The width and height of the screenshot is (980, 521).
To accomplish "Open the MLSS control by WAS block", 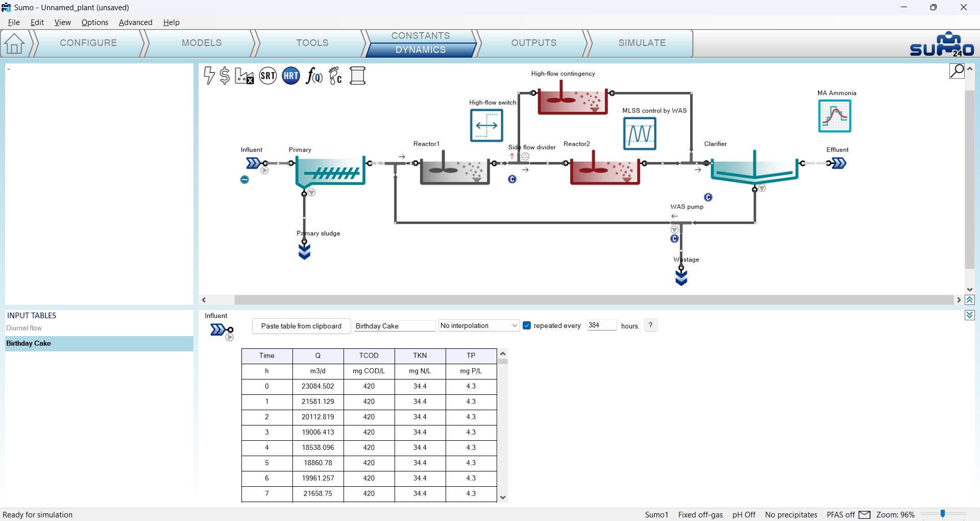I will tap(640, 133).
